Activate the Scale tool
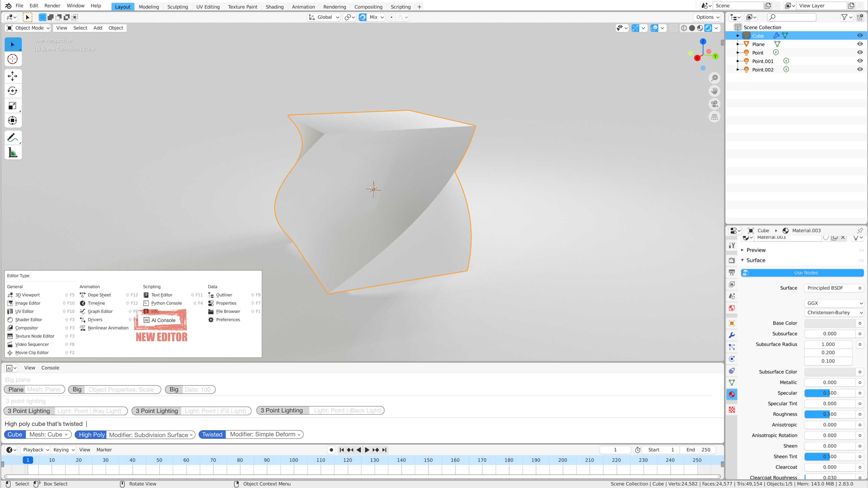The image size is (868, 488). (13, 106)
